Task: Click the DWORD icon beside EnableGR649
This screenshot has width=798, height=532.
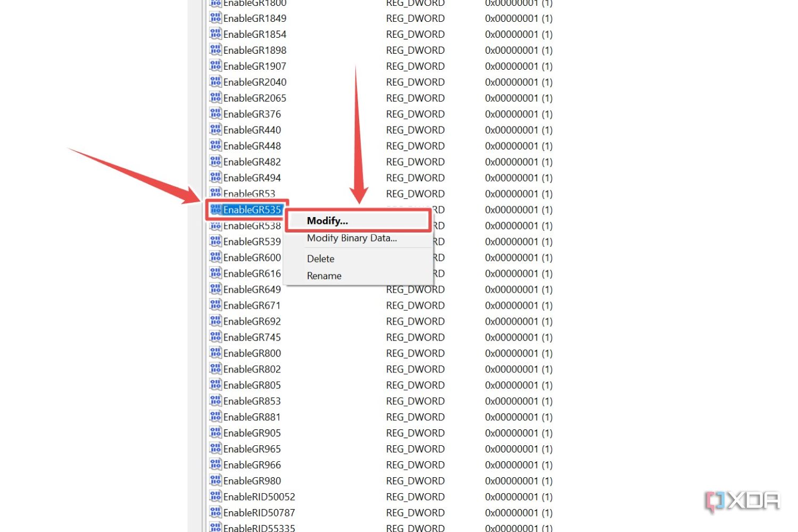Action: 215,289
